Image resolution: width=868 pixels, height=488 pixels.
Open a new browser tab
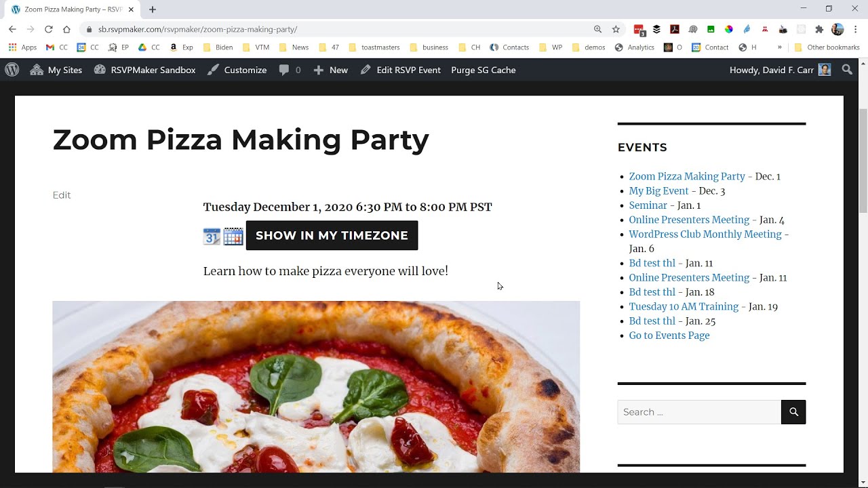(153, 9)
